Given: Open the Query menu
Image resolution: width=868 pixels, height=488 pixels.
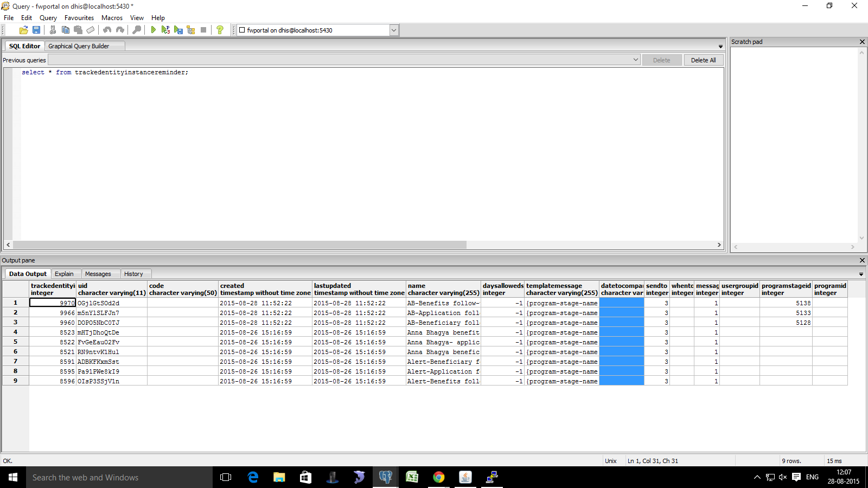Looking at the screenshot, I should click(x=48, y=18).
